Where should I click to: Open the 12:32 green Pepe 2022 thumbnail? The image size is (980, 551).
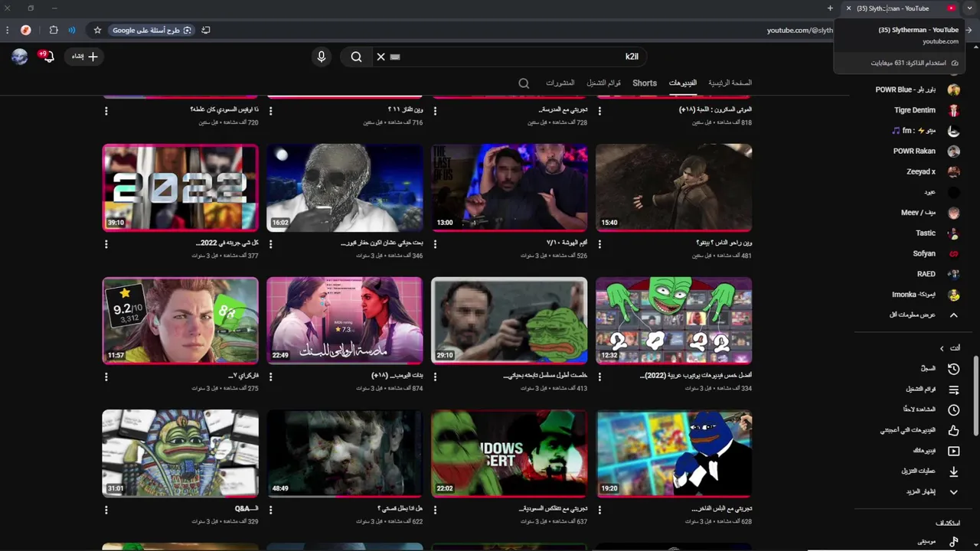coord(674,320)
